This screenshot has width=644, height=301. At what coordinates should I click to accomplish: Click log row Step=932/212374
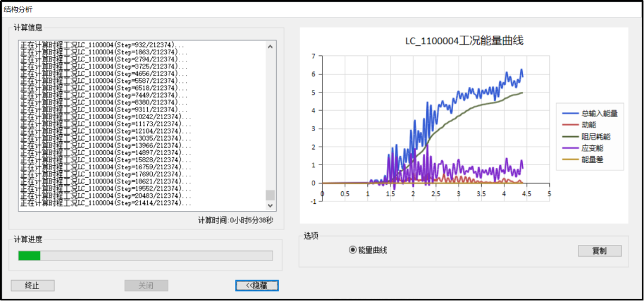(103, 45)
